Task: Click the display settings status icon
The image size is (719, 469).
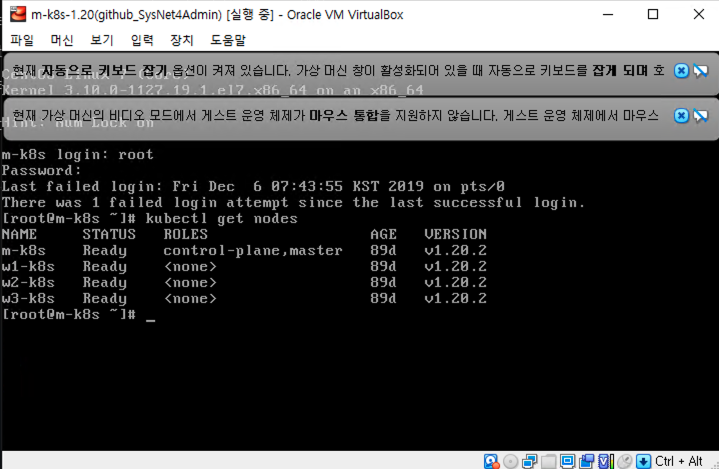Action: pyautogui.click(x=567, y=461)
